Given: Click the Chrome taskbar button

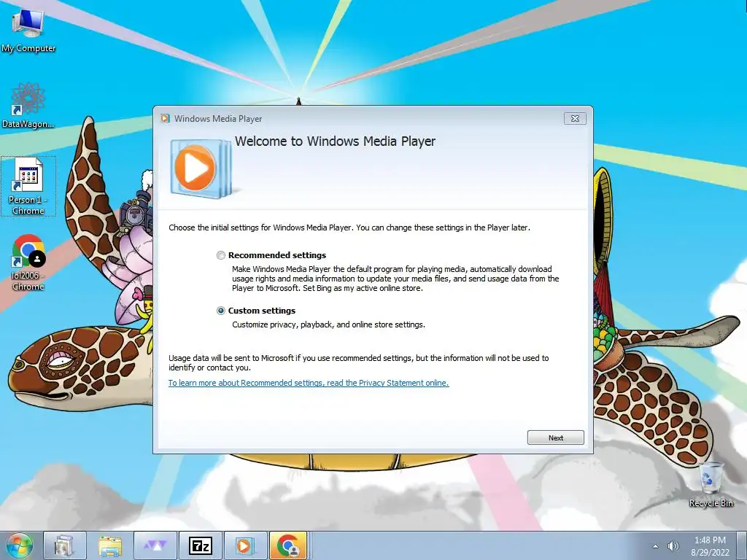Looking at the screenshot, I should click(x=289, y=545).
